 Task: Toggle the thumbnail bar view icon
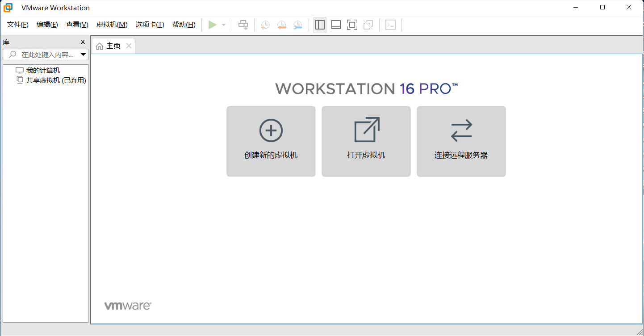[336, 25]
